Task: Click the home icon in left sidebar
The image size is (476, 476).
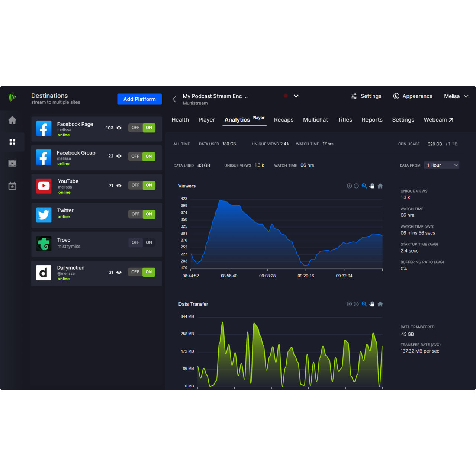Action: pos(12,120)
